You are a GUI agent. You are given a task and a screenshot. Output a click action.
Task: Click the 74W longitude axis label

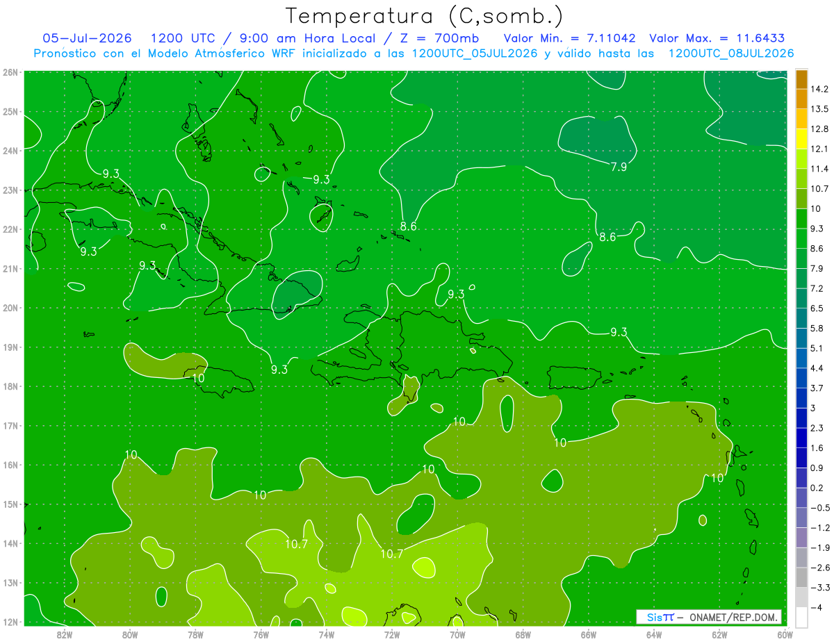327,634
